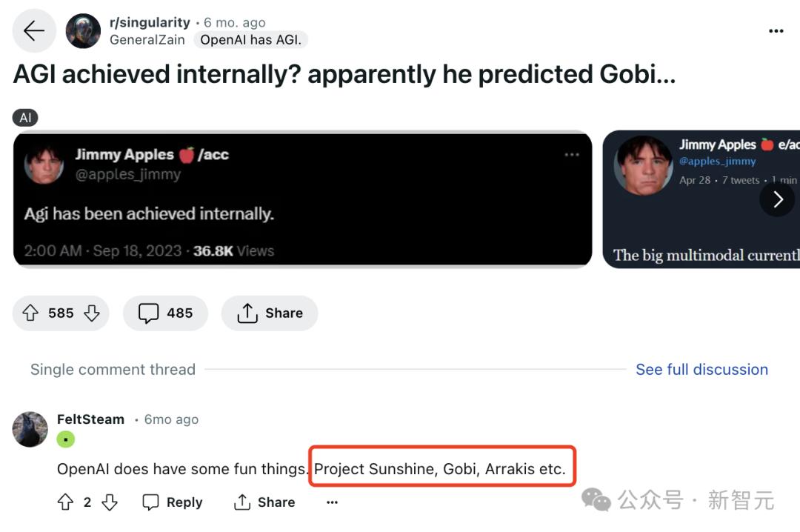This screenshot has height=532, width=800.
Task: View FeltSteam's profile avatar
Action: [30, 429]
